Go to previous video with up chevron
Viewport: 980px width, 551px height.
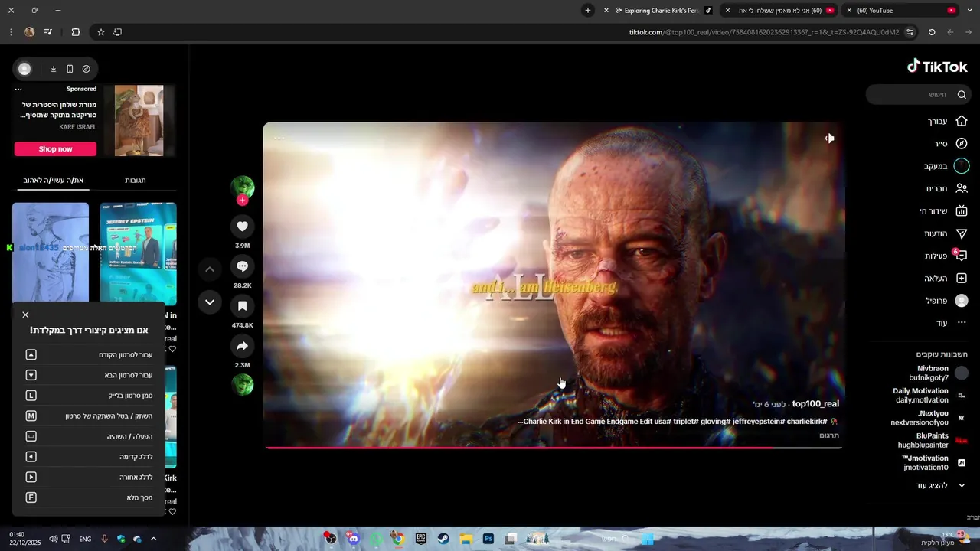(209, 269)
